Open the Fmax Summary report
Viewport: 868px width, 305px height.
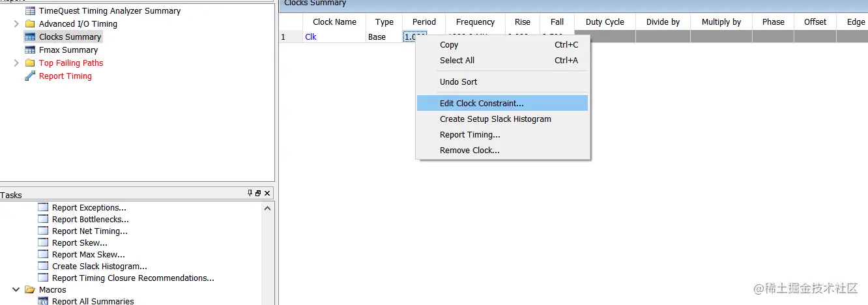tap(68, 50)
